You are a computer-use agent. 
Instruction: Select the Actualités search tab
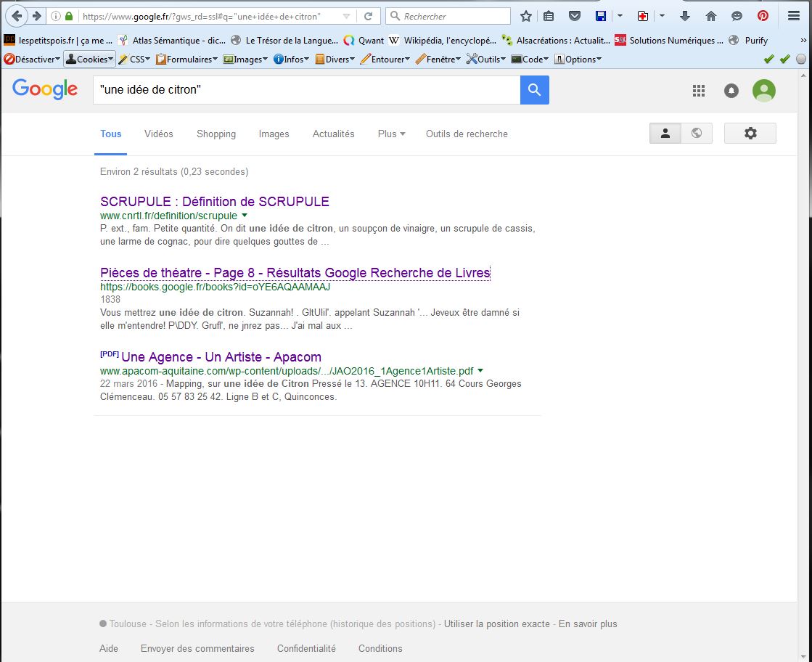tap(333, 134)
